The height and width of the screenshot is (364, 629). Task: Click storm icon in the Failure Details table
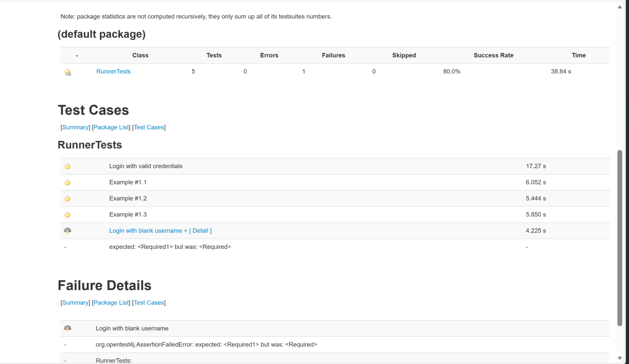68,328
